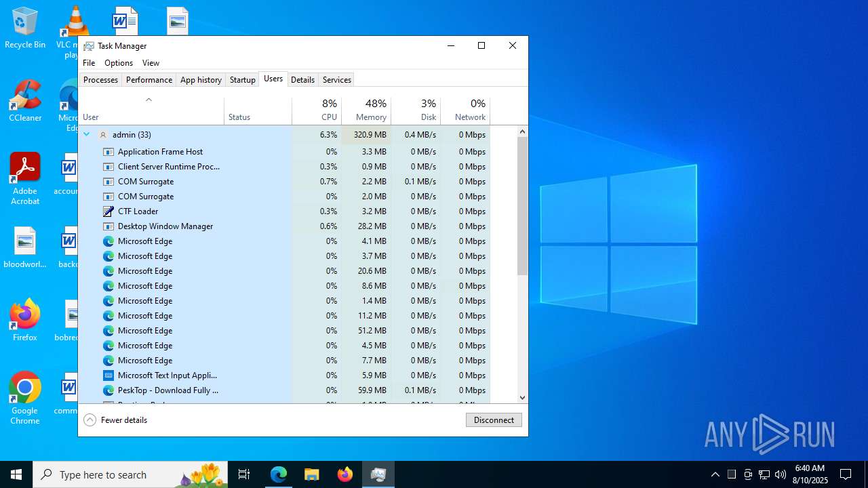Sort by the Memory column header

pyautogui.click(x=366, y=110)
